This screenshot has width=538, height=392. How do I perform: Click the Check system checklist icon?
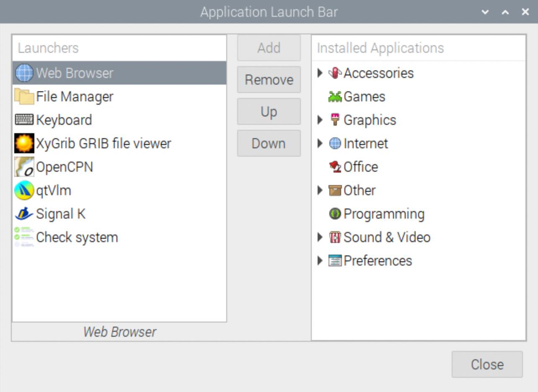24,237
